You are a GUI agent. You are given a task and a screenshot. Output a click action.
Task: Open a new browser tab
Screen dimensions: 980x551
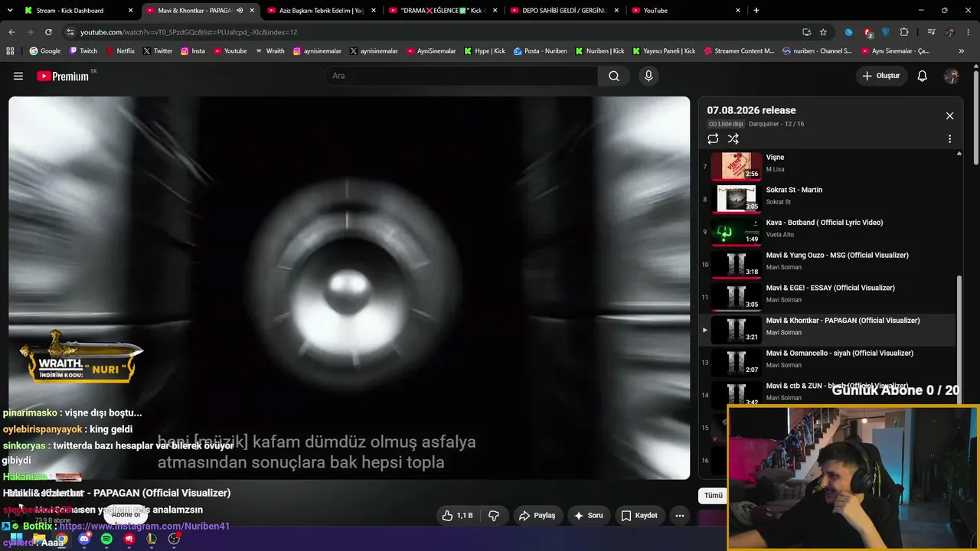[756, 11]
